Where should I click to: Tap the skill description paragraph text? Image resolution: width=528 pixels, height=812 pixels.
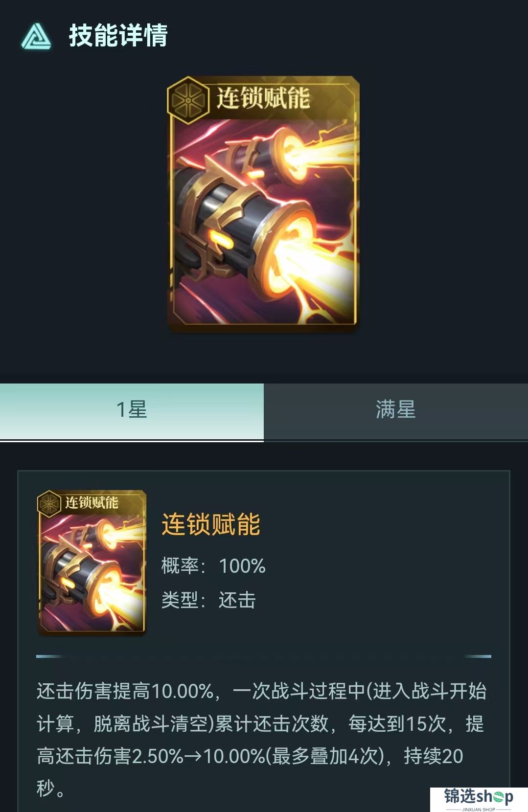coord(262,740)
